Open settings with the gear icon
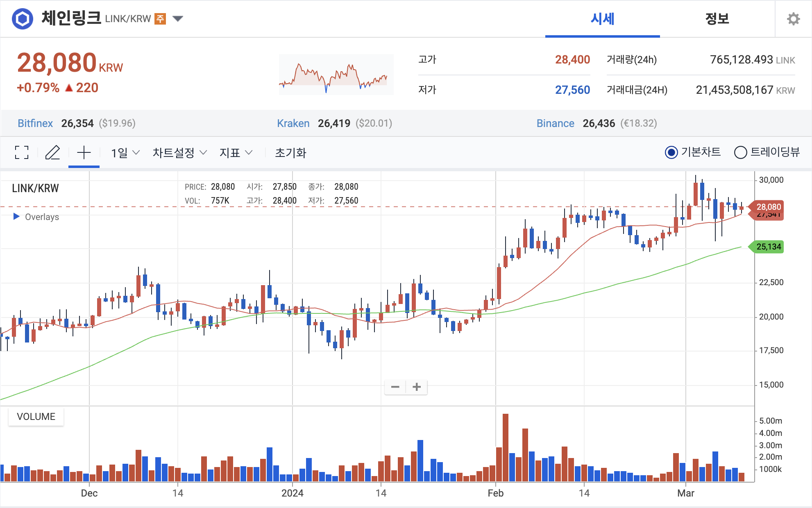This screenshot has height=508, width=812. click(793, 19)
